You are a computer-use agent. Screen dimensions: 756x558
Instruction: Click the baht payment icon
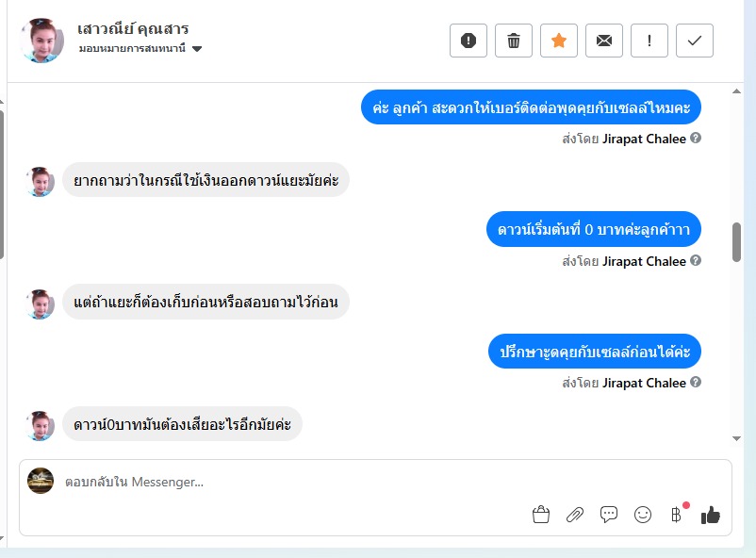(676, 515)
